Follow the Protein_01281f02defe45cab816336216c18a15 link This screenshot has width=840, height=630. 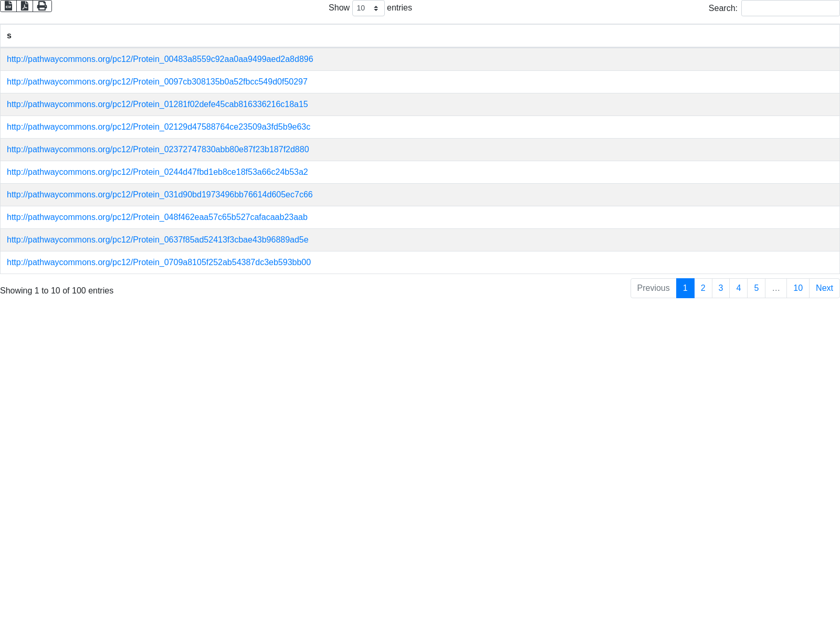tap(157, 104)
